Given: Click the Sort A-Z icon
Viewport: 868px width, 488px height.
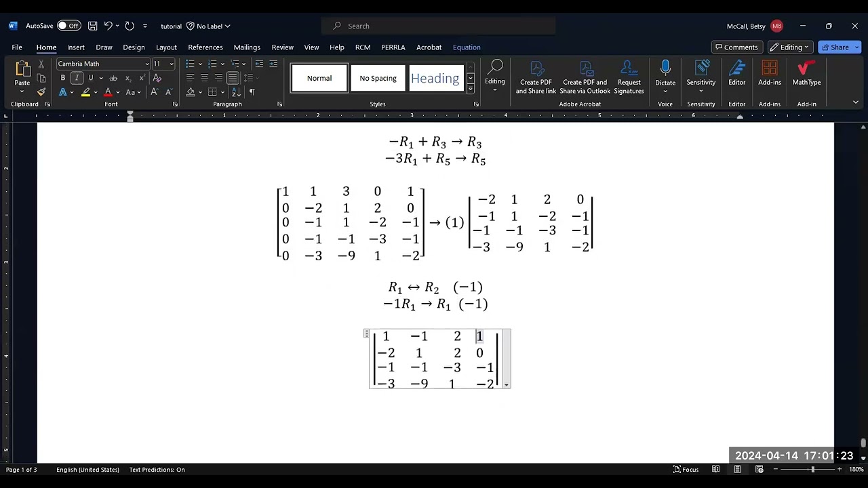Looking at the screenshot, I should (x=237, y=91).
